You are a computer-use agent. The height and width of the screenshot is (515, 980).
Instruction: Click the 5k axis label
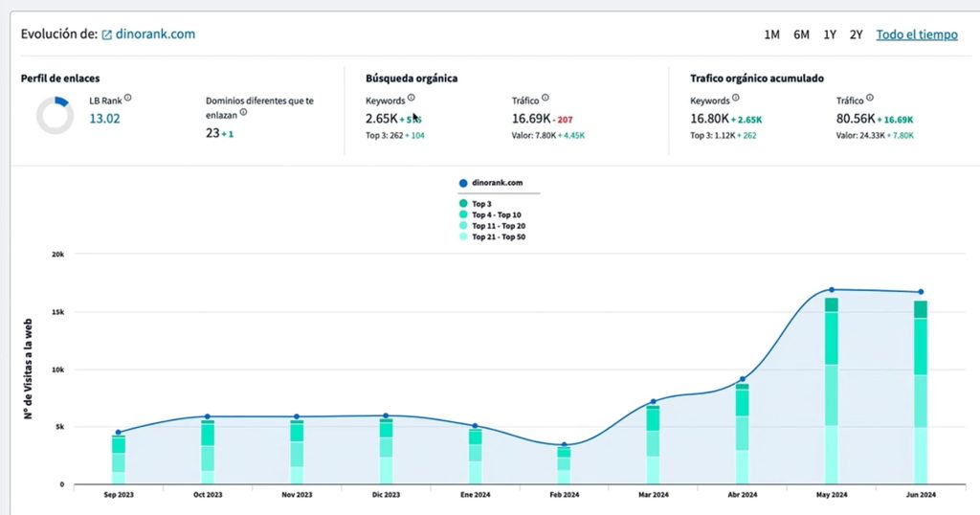(x=59, y=427)
